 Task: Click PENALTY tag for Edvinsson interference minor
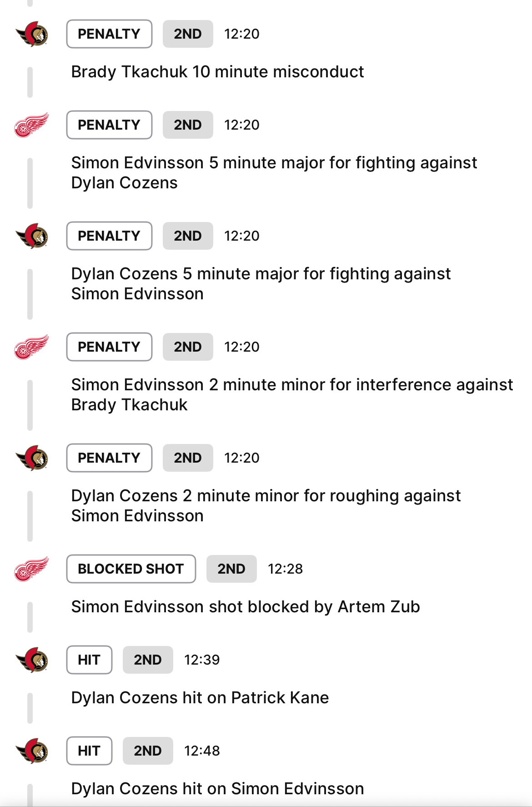point(109,347)
